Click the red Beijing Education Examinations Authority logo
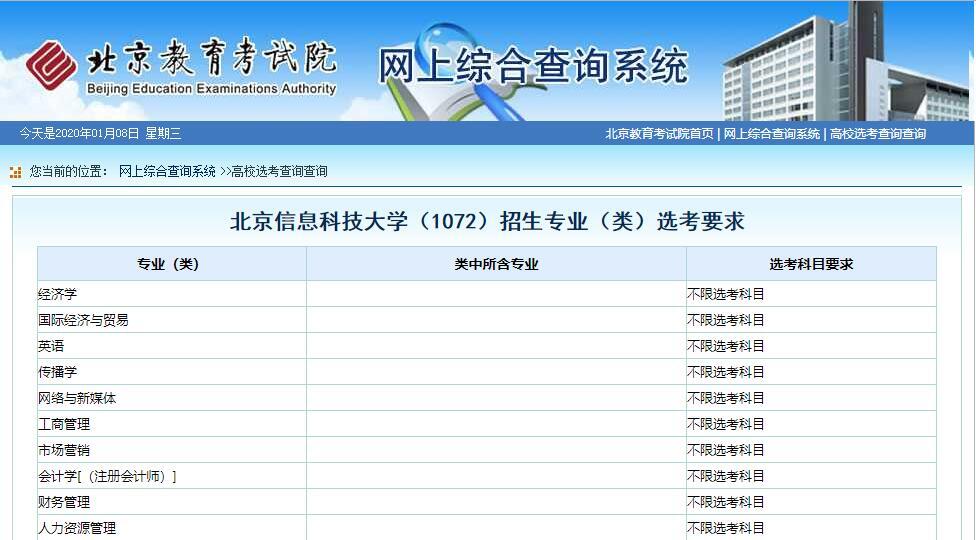This screenshot has width=976, height=540. (52, 65)
